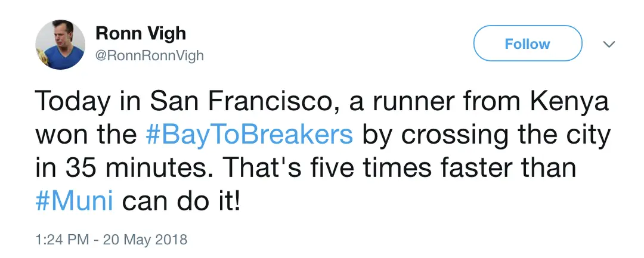The height and width of the screenshot is (258, 644).
Task: Follow the Ronn Vigh account
Action: (x=527, y=43)
